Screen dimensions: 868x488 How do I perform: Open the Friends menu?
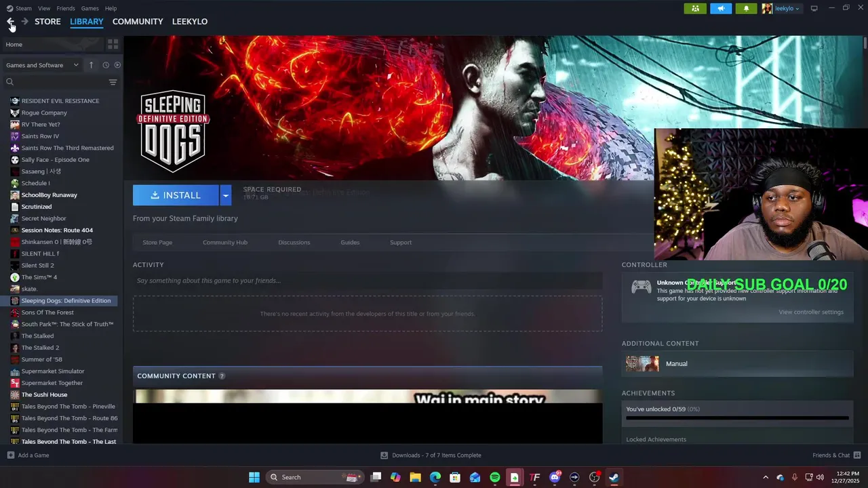point(66,8)
